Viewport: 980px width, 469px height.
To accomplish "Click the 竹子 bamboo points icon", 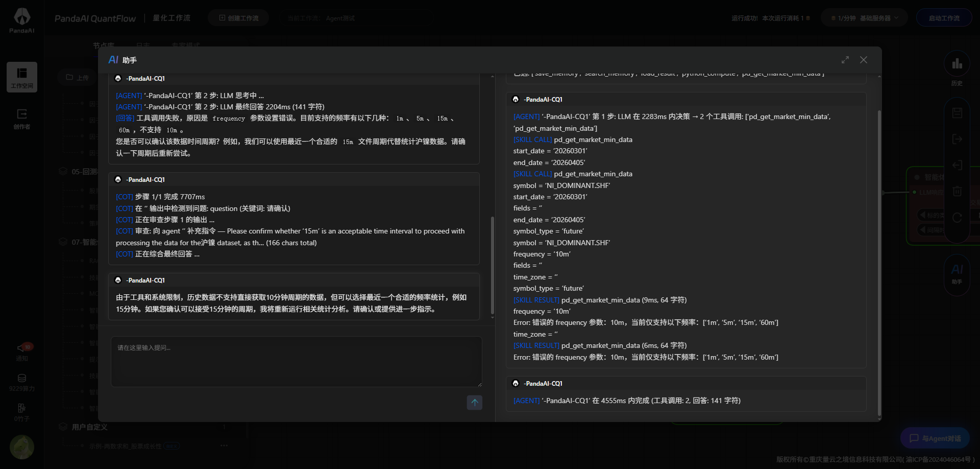I will [22, 412].
